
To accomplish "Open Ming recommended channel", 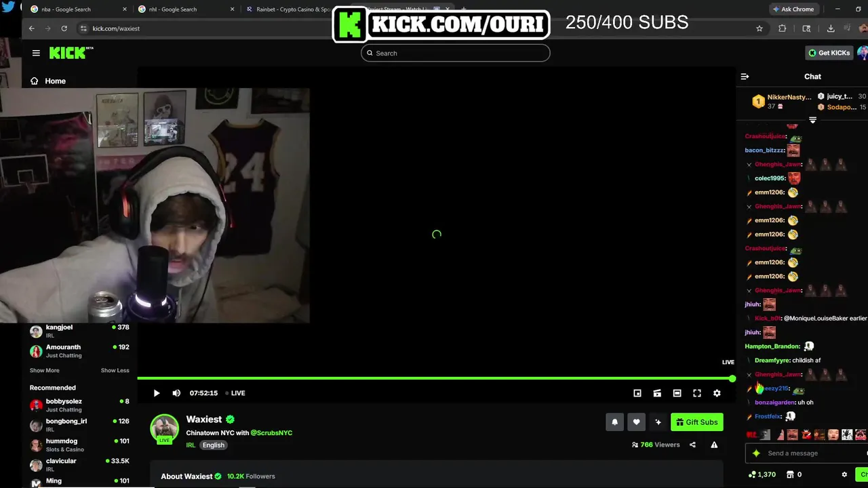I will click(x=79, y=482).
